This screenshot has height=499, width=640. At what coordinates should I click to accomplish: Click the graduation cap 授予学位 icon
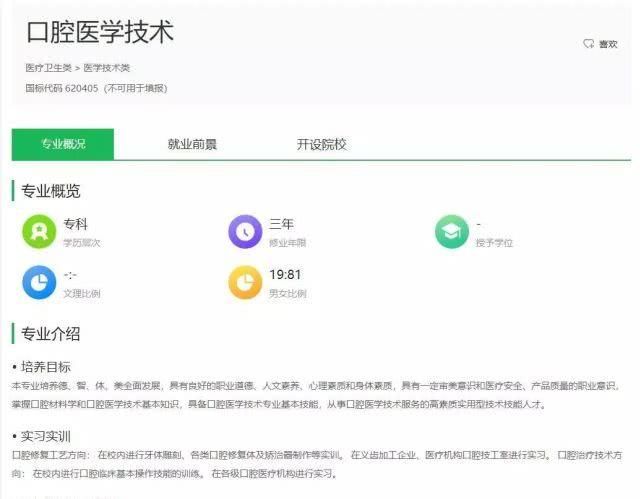coord(452,232)
